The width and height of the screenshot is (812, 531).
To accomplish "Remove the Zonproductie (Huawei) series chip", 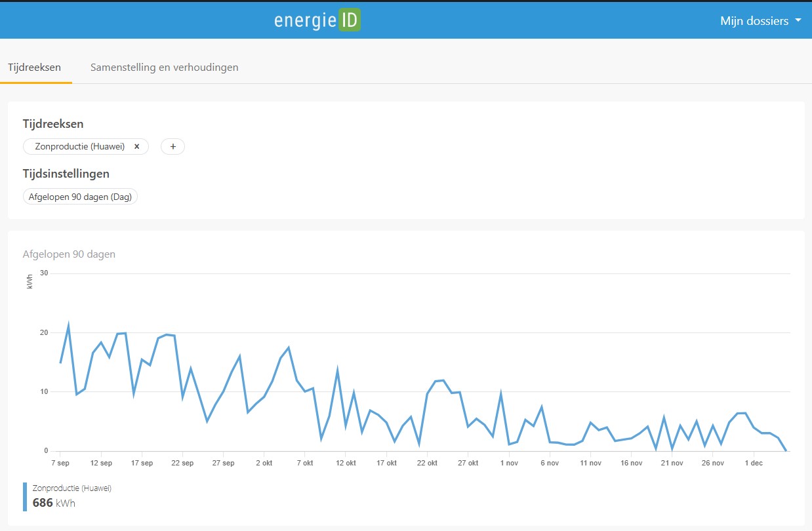I will tap(136, 147).
